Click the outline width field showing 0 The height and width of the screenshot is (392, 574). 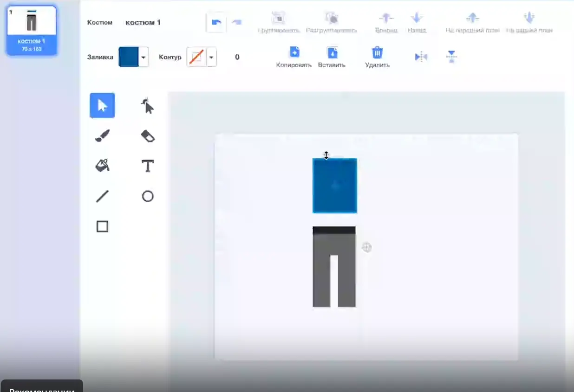(x=237, y=57)
